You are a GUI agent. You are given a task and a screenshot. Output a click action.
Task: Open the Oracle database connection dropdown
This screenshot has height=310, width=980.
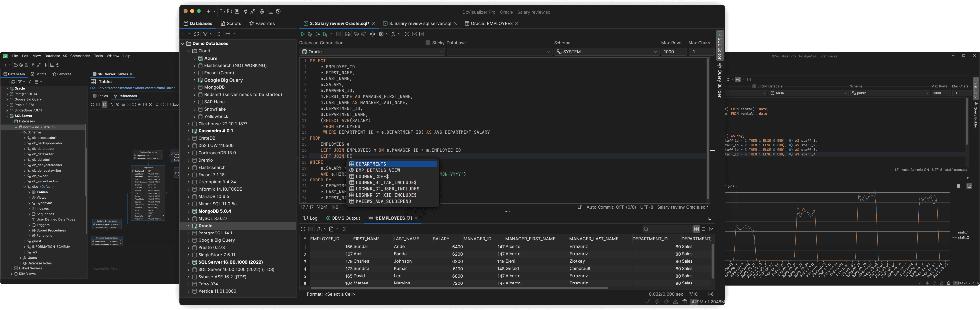372,52
